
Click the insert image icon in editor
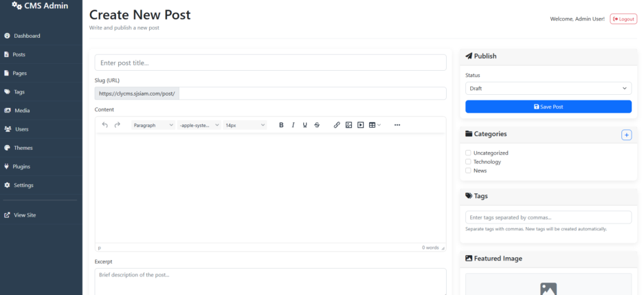pos(348,125)
